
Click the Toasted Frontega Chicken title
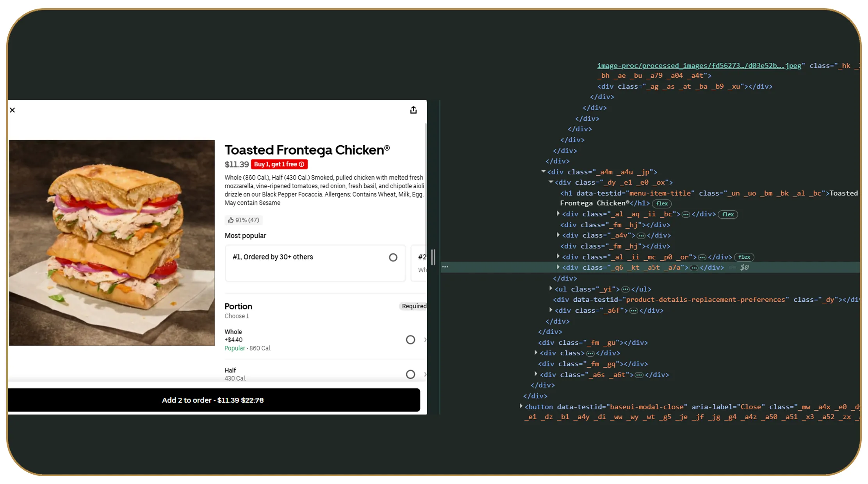307,150
